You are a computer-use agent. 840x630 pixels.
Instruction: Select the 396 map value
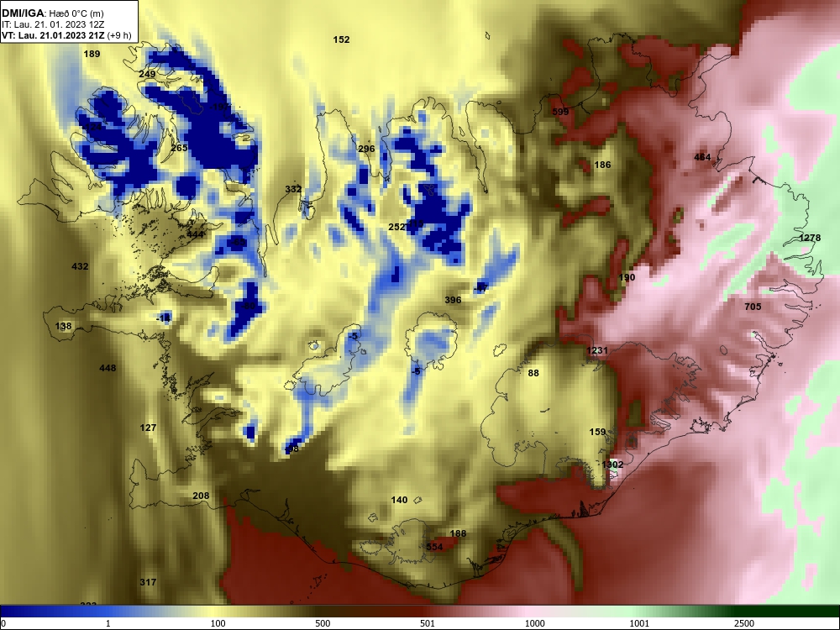[x=454, y=300]
